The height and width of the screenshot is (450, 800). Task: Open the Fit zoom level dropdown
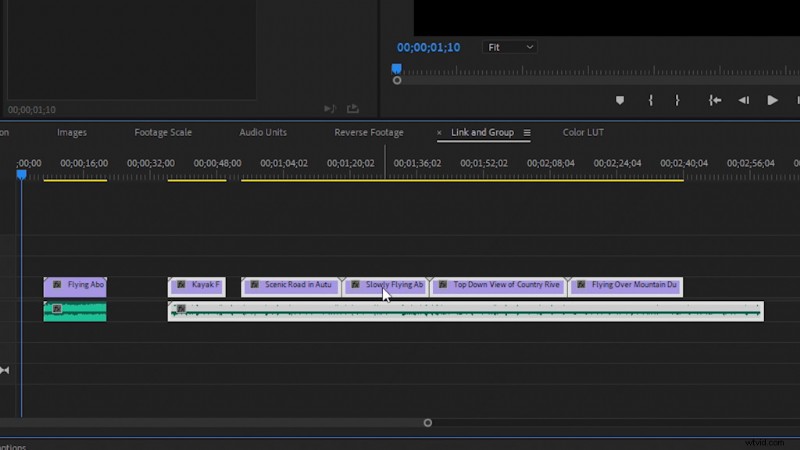(510, 47)
